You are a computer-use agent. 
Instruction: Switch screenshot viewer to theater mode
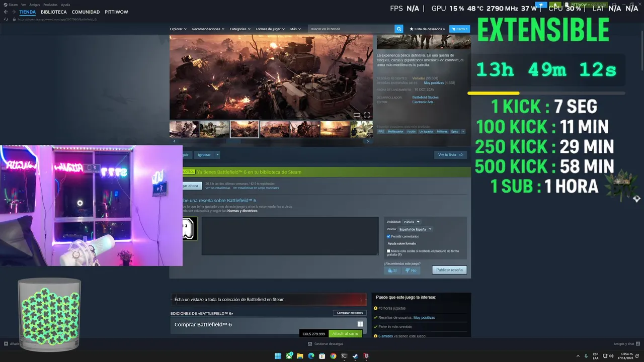click(357, 115)
